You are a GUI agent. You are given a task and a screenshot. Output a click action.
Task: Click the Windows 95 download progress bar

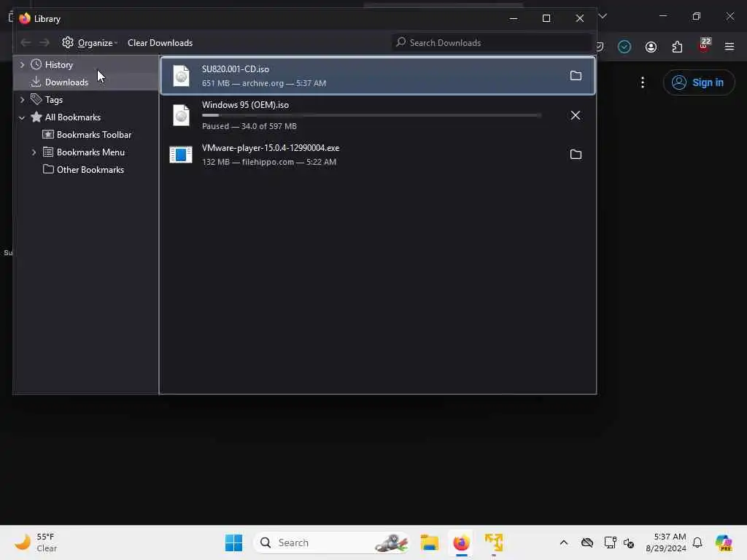click(x=371, y=115)
